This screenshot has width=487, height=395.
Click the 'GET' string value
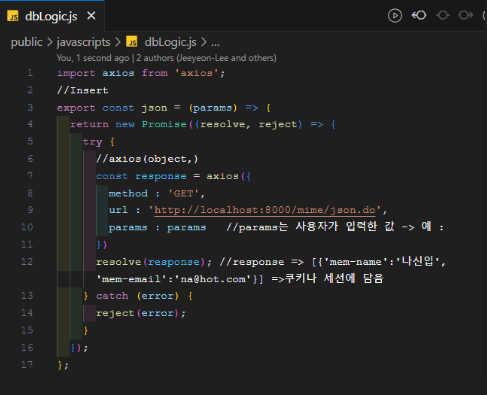tap(183, 193)
